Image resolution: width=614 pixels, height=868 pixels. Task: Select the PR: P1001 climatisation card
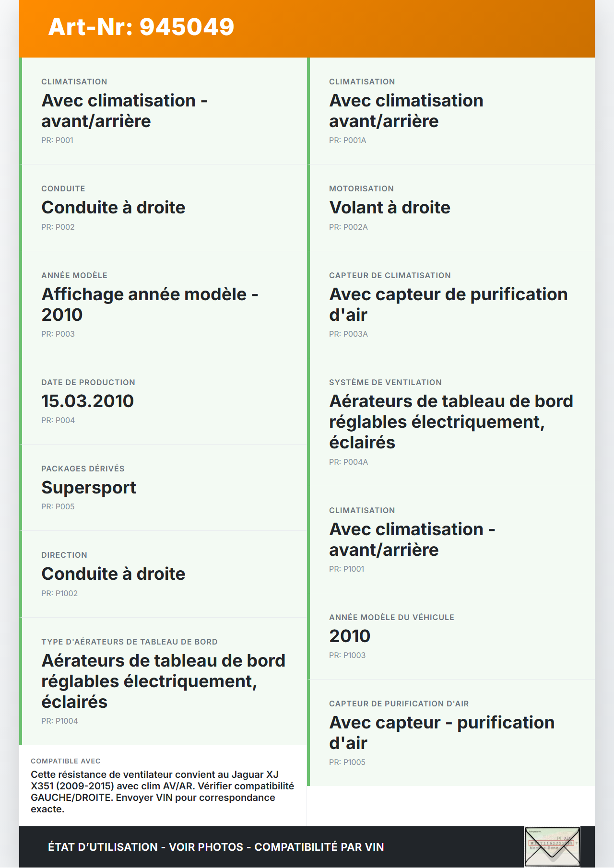451,540
